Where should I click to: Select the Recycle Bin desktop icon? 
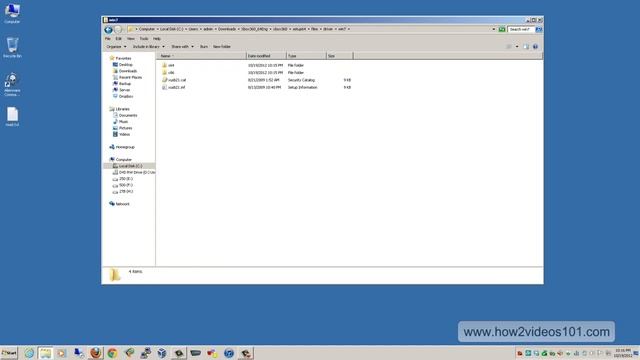pos(12,47)
